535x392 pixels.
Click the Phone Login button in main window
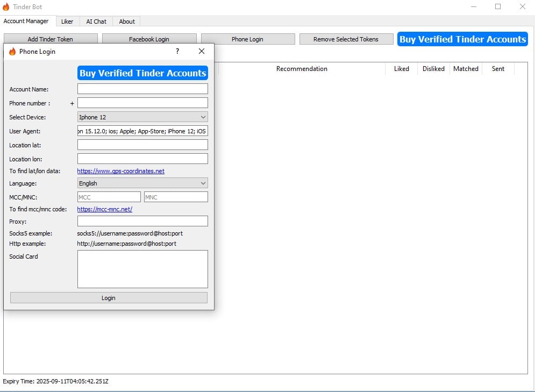click(248, 39)
